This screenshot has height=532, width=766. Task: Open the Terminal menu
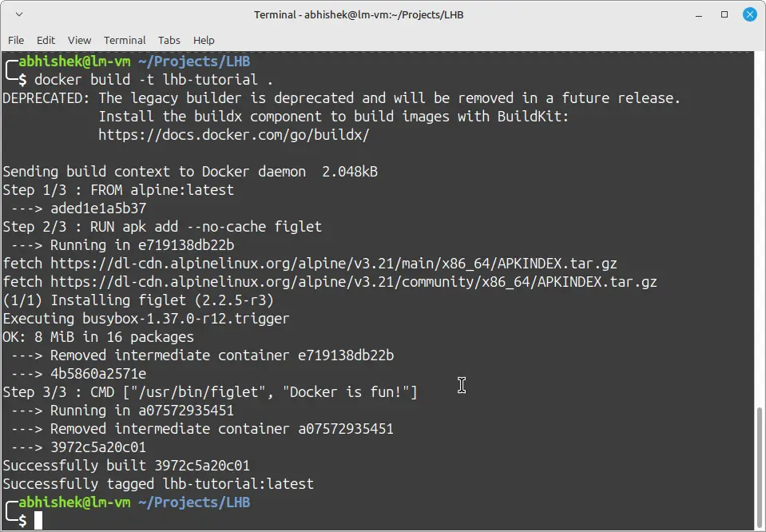125,40
